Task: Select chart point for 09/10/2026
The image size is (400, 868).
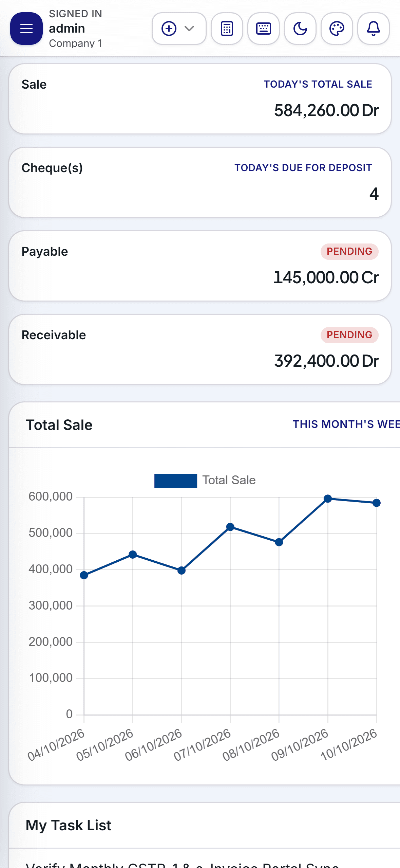Action: (x=328, y=499)
